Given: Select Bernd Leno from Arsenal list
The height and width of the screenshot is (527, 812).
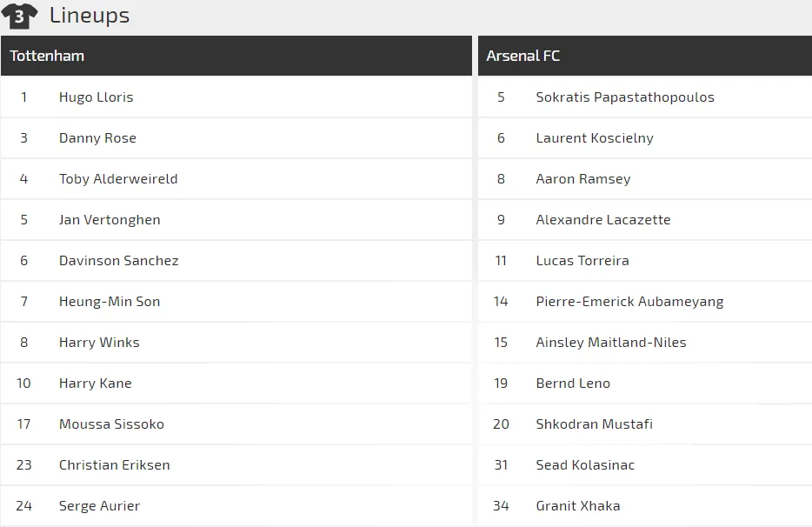Looking at the screenshot, I should pos(573,384).
